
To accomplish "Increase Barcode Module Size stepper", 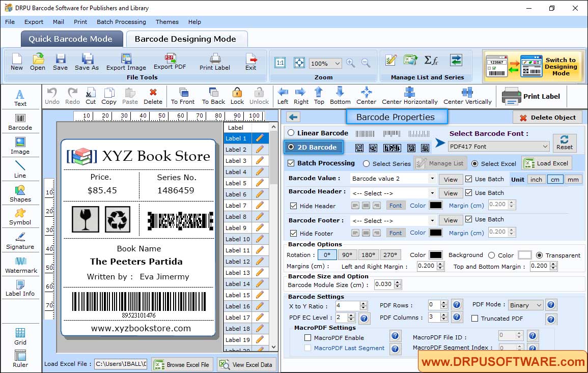I will [398, 282].
